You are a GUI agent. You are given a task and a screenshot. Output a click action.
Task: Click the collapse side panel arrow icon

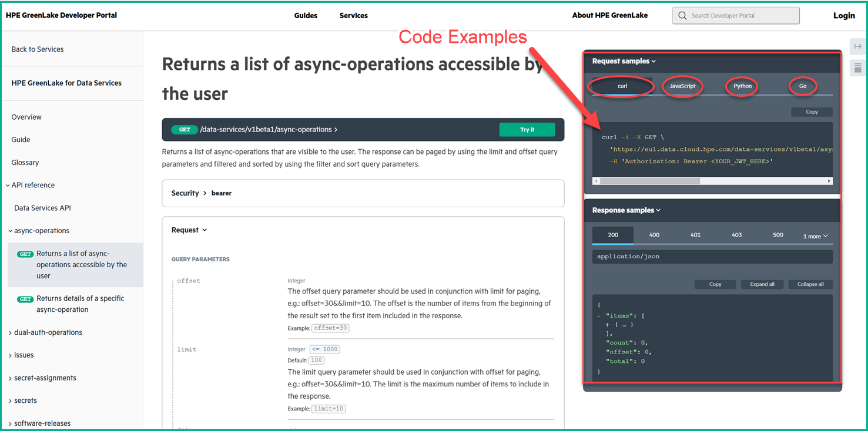pyautogui.click(x=857, y=47)
